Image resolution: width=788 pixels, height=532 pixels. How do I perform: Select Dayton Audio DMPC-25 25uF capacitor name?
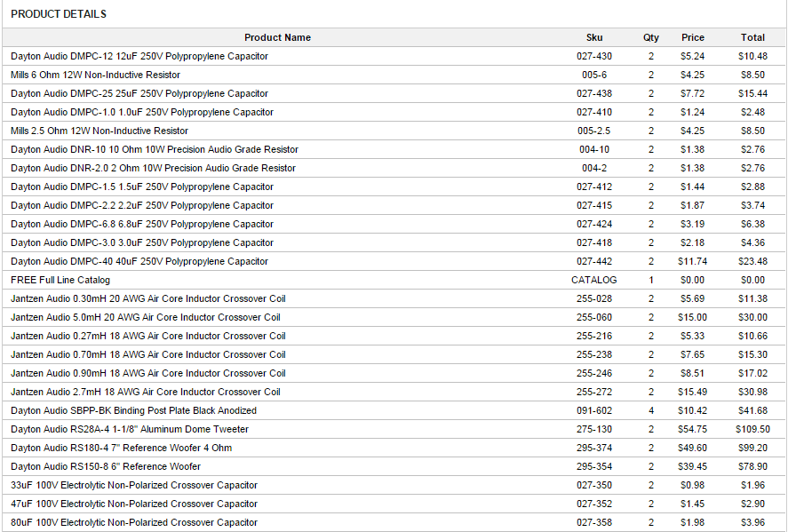click(x=139, y=93)
